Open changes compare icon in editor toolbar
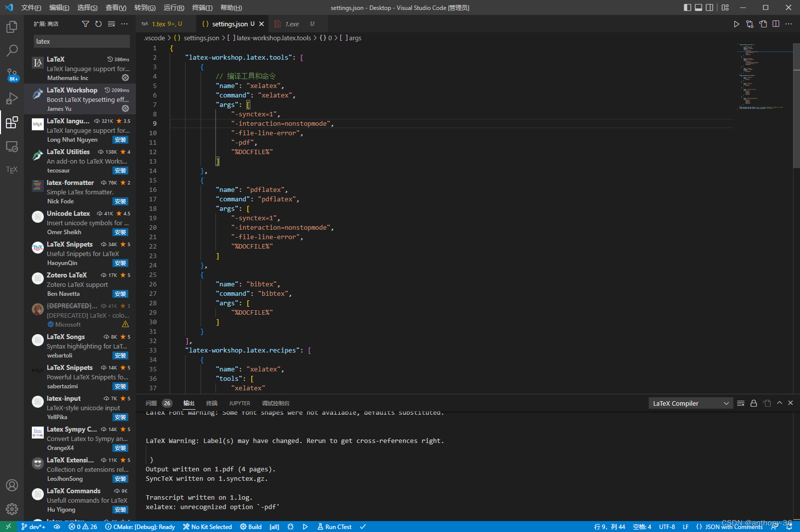Viewport: 800px width, 532px height. pos(750,24)
